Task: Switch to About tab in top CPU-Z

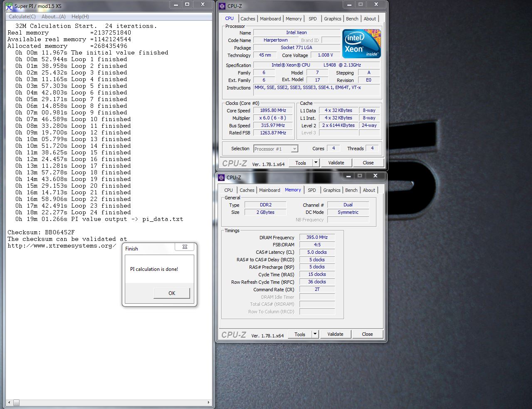Action: pyautogui.click(x=370, y=19)
